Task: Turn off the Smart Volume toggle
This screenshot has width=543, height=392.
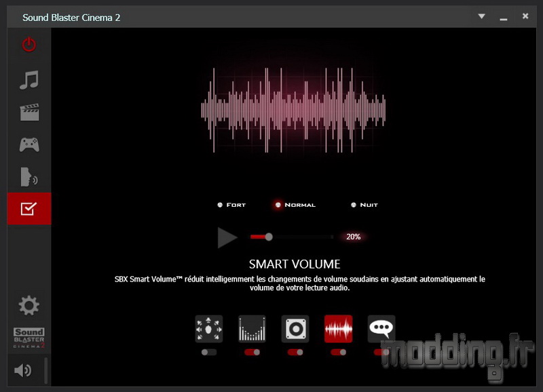Action: (x=338, y=352)
